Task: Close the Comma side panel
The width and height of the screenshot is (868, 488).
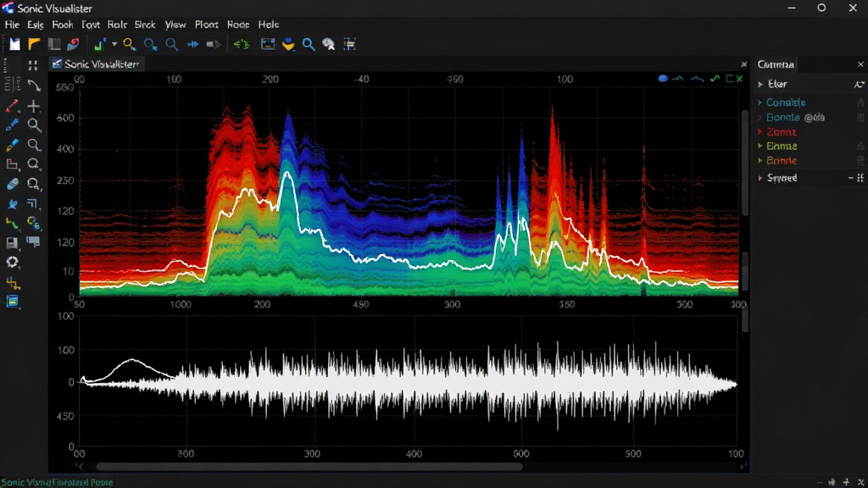Action: tap(860, 64)
